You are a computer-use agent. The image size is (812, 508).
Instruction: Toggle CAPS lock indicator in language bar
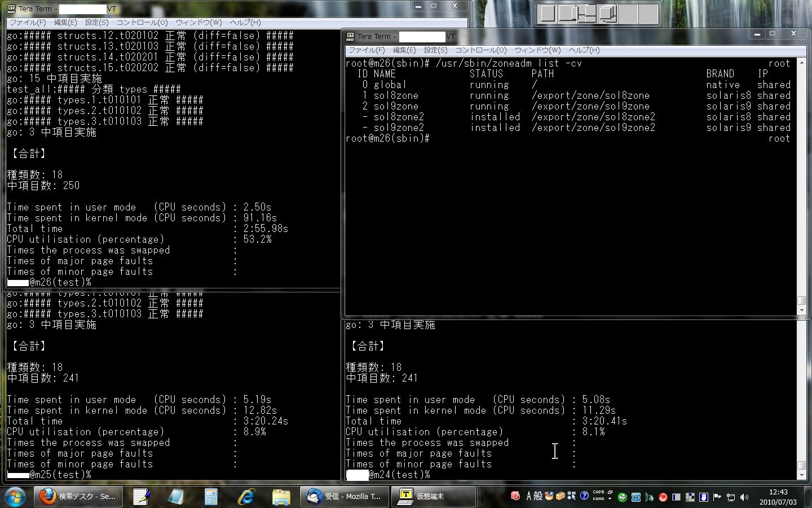click(598, 492)
